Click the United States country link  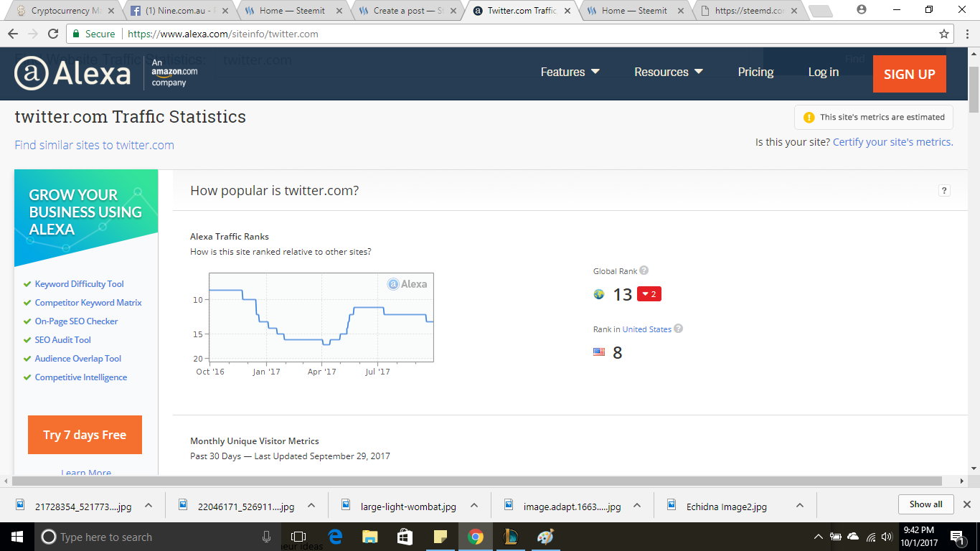(x=647, y=329)
